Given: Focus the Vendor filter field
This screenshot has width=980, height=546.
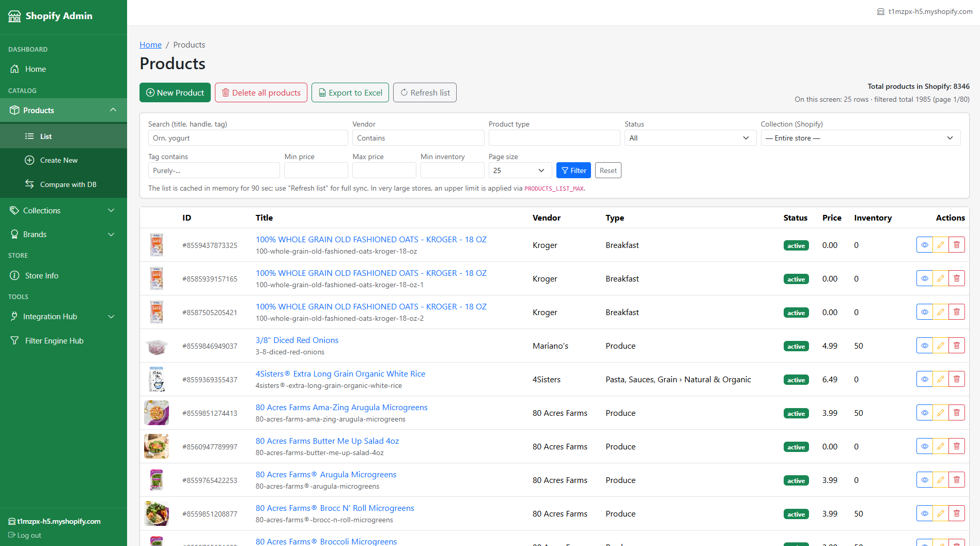Looking at the screenshot, I should [418, 138].
